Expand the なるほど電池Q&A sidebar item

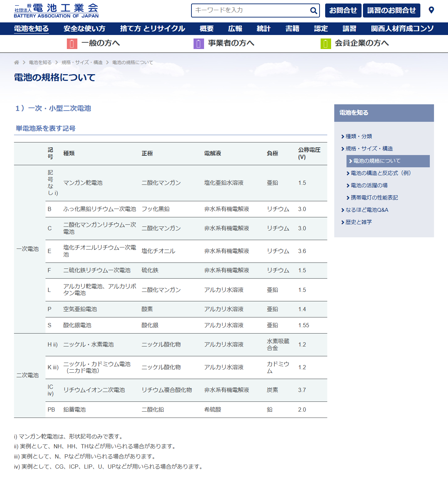point(367,210)
